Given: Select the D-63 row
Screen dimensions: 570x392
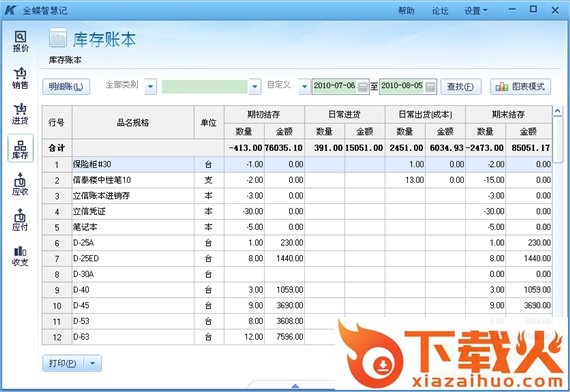Looking at the screenshot, I should 297,337.
